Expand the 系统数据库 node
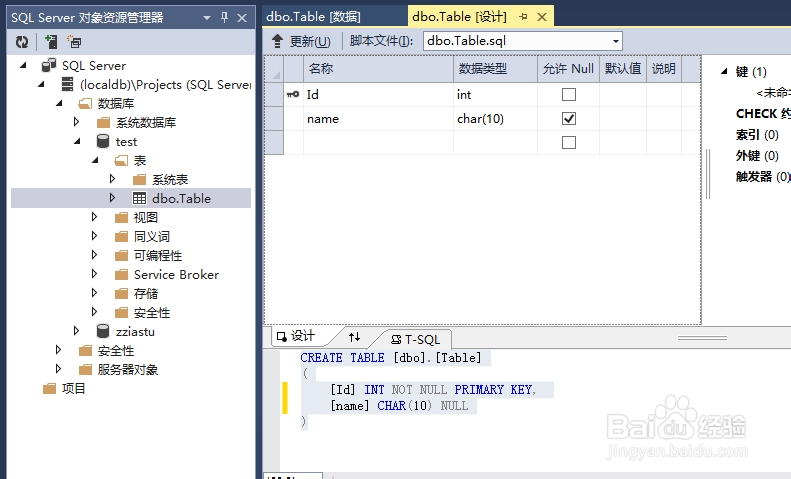Screen dimensions: 791x479 (x=76, y=122)
